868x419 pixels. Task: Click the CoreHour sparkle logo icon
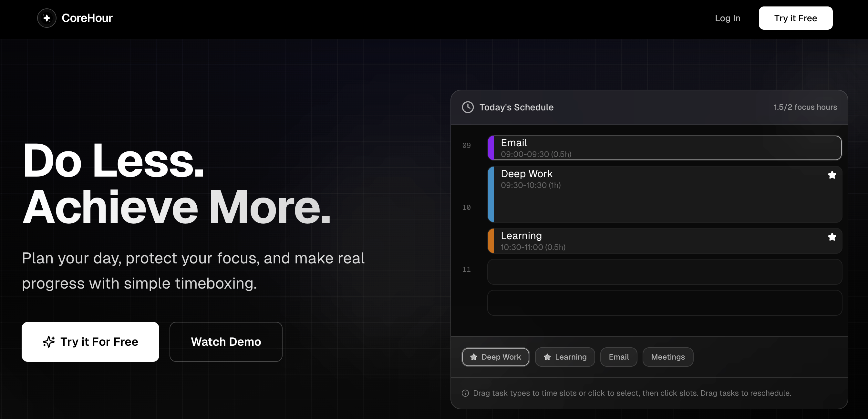[46, 18]
